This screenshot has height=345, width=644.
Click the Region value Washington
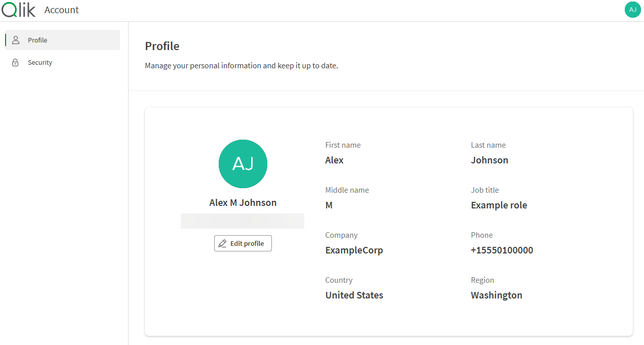click(x=496, y=295)
